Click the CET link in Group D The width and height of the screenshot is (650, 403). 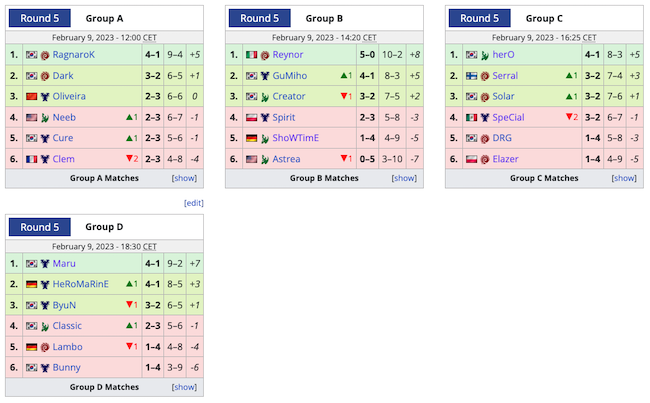tap(150, 246)
